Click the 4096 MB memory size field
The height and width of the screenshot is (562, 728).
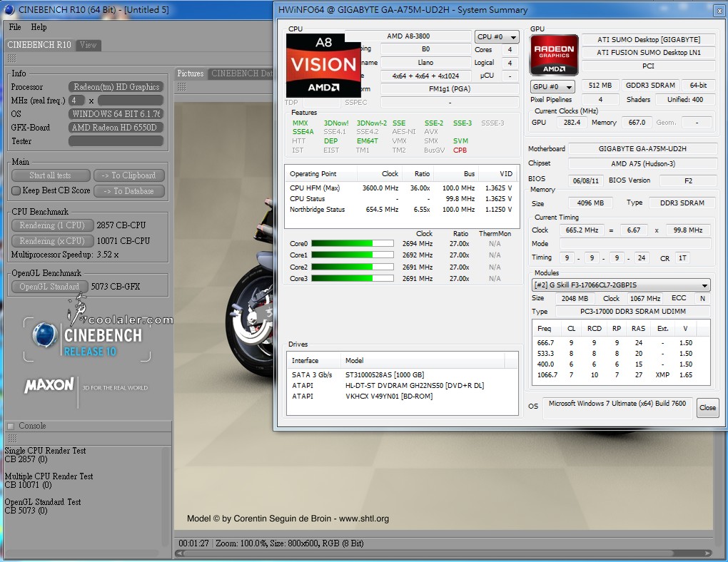(590, 203)
